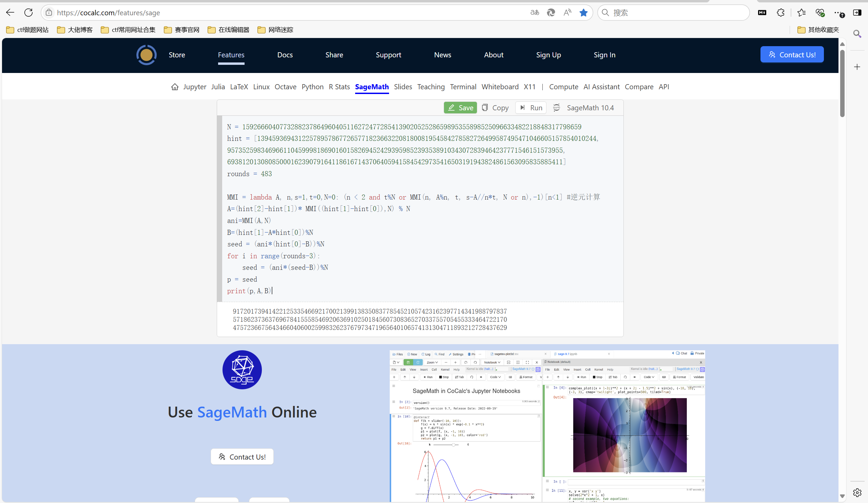
Task: Open the favorites list icon
Action: click(801, 13)
